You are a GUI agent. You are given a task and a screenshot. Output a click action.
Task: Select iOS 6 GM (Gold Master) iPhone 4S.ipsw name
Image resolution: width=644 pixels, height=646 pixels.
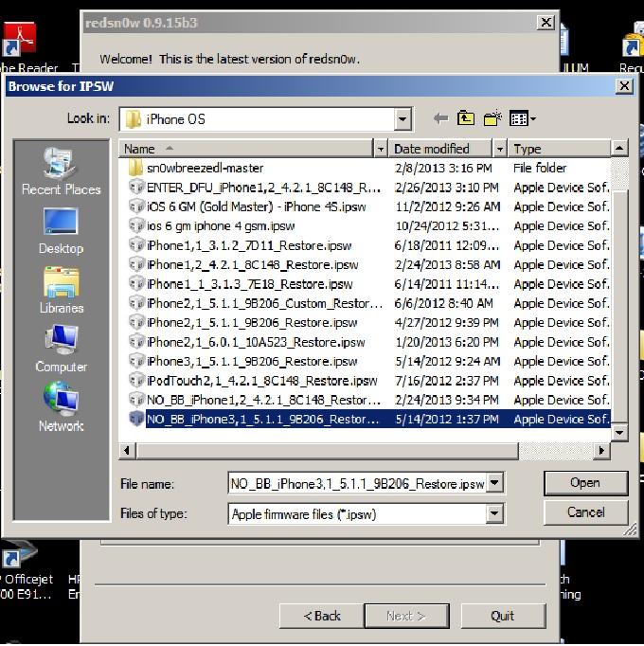(257, 206)
